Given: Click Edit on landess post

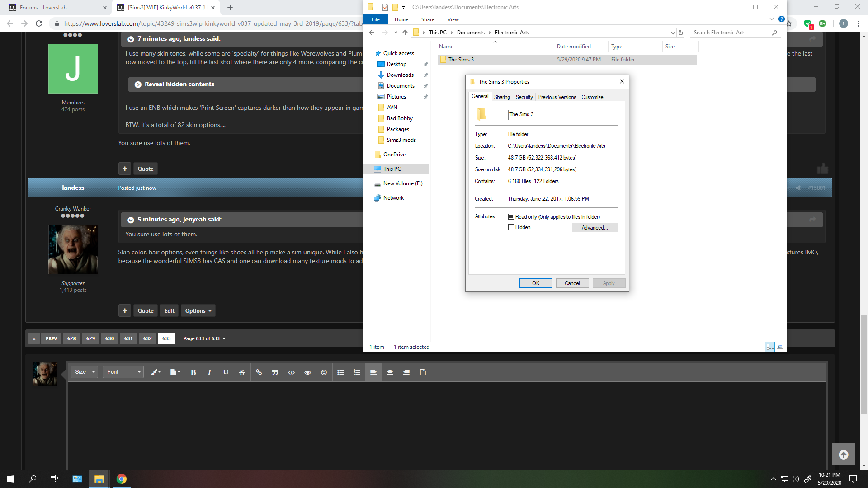Looking at the screenshot, I should click(x=169, y=311).
